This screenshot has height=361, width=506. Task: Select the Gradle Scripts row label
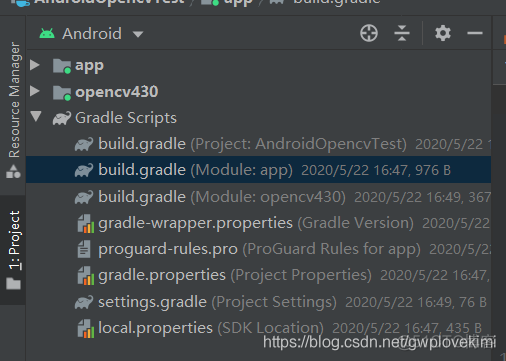(x=126, y=118)
